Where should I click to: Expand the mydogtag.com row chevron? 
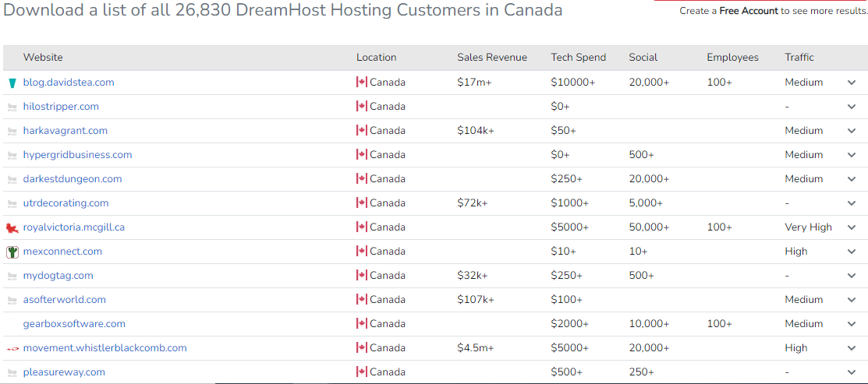pyautogui.click(x=852, y=276)
